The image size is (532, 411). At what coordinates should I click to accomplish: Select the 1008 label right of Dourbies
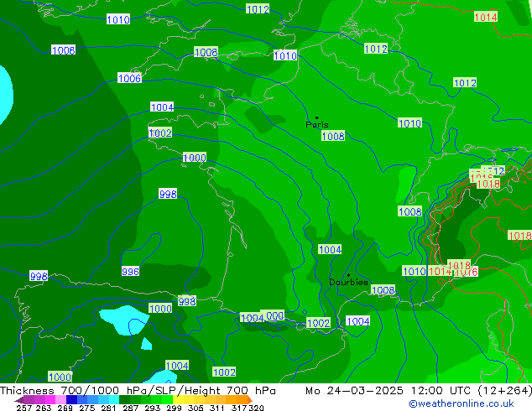383,290
